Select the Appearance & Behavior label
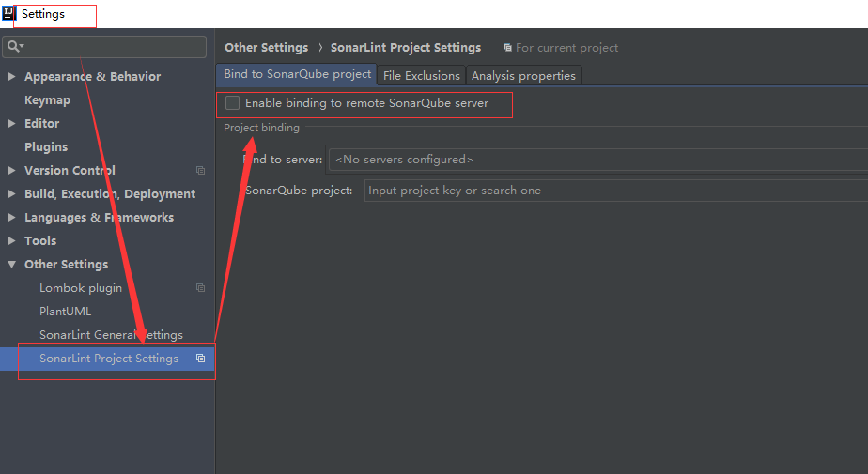Screen dimensions: 868x474 pos(92,76)
